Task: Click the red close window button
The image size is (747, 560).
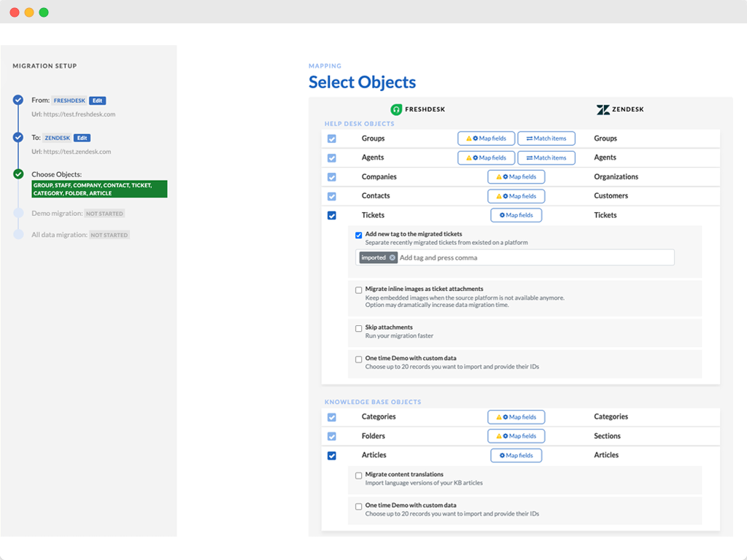Action: click(x=15, y=12)
